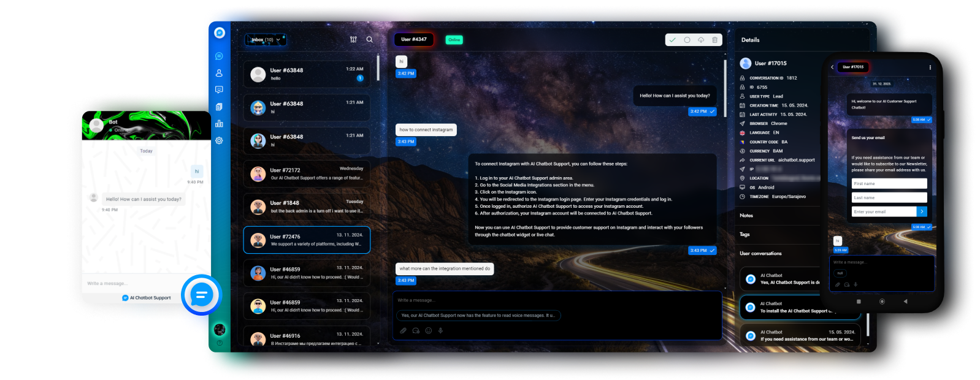
Task: Open the 'If you need assistance' conversation card
Action: [800, 335]
